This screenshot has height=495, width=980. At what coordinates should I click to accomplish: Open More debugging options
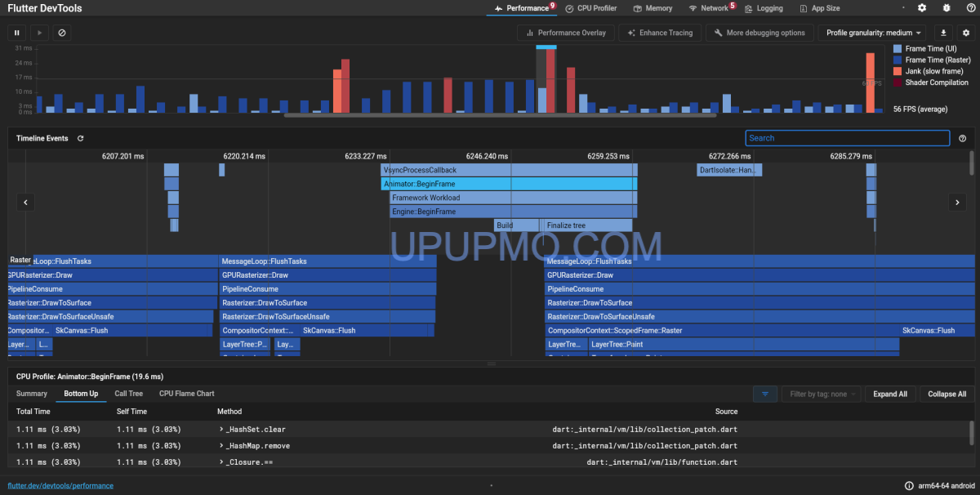[x=759, y=33]
